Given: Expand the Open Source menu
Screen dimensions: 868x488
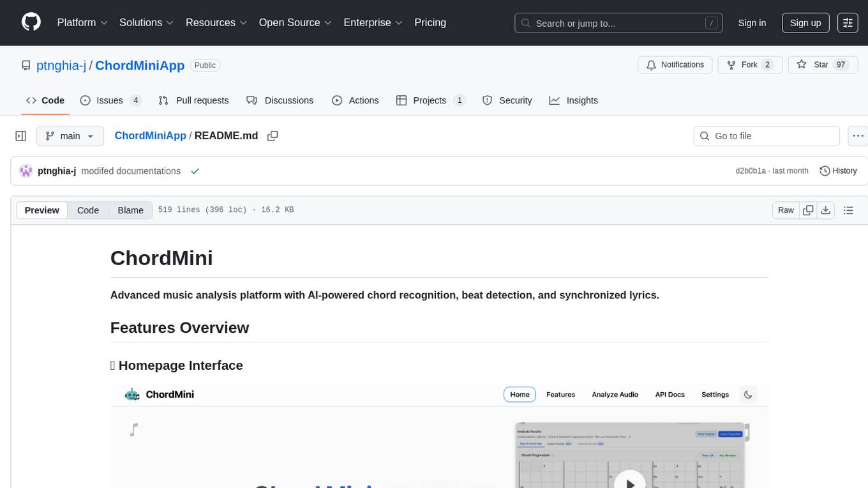Looking at the screenshot, I should coord(296,22).
